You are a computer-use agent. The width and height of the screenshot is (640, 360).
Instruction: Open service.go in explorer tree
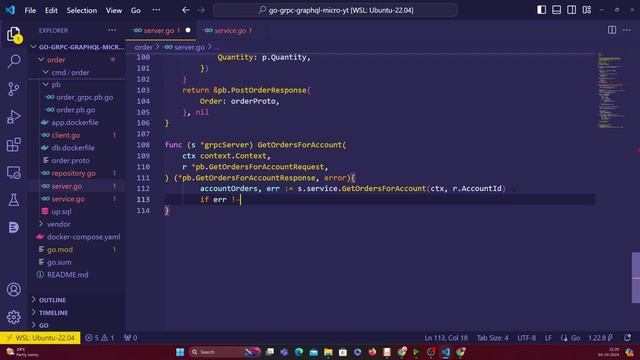(77, 199)
